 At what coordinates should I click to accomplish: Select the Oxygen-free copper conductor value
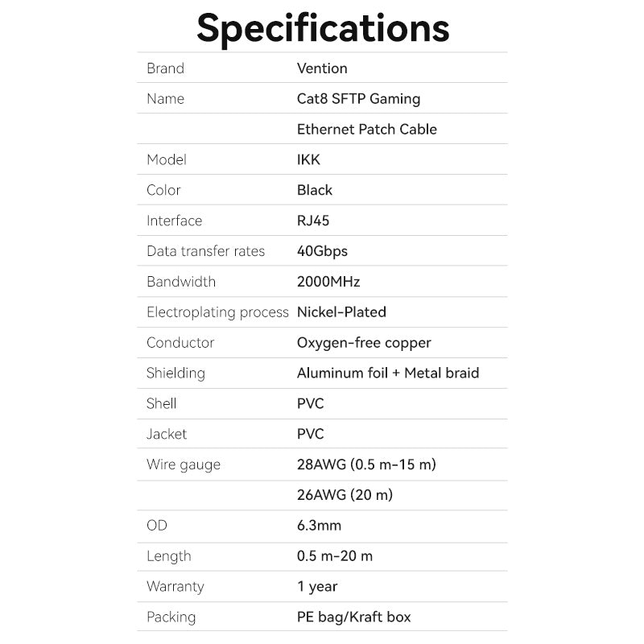coord(364,343)
